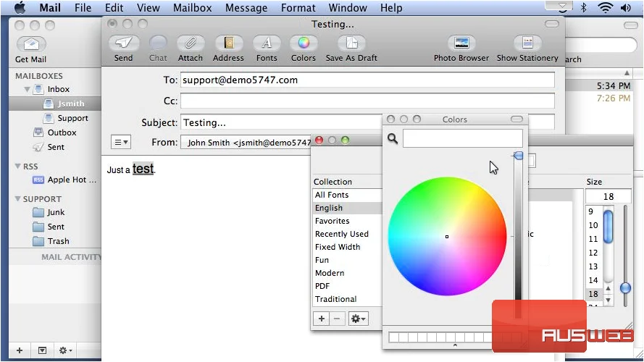
Task: Collapse the SUPPORT section triangle
Action: tap(17, 198)
